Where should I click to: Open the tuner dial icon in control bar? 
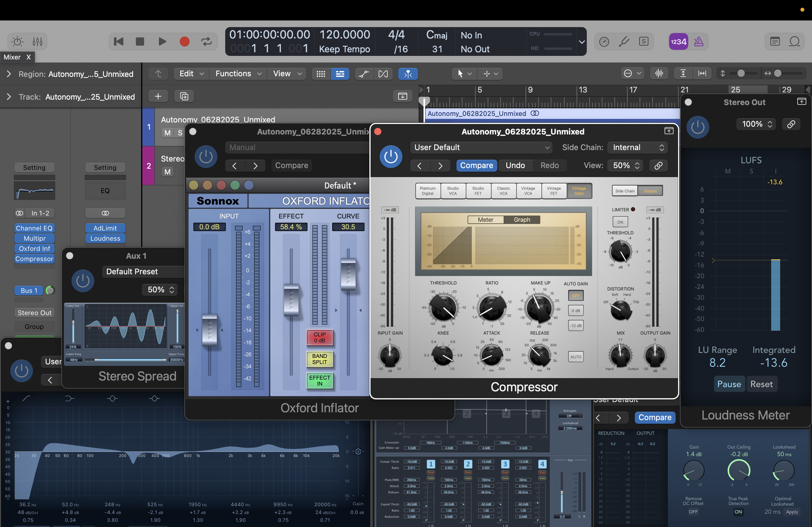click(604, 42)
